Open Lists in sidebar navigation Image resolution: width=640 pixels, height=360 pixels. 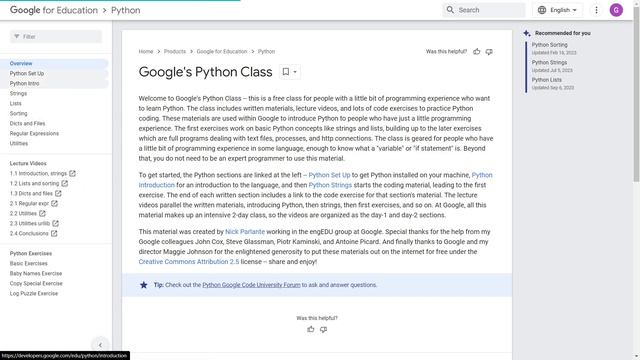coord(16,103)
